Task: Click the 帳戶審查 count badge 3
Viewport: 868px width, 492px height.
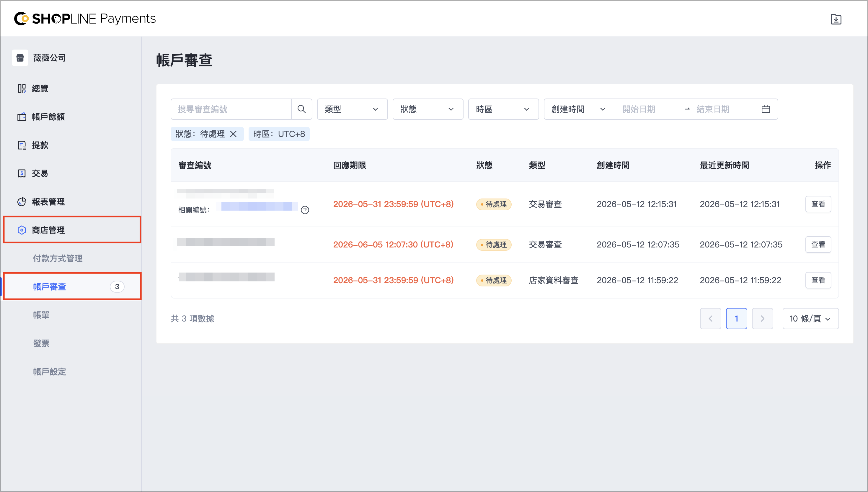Action: click(117, 286)
